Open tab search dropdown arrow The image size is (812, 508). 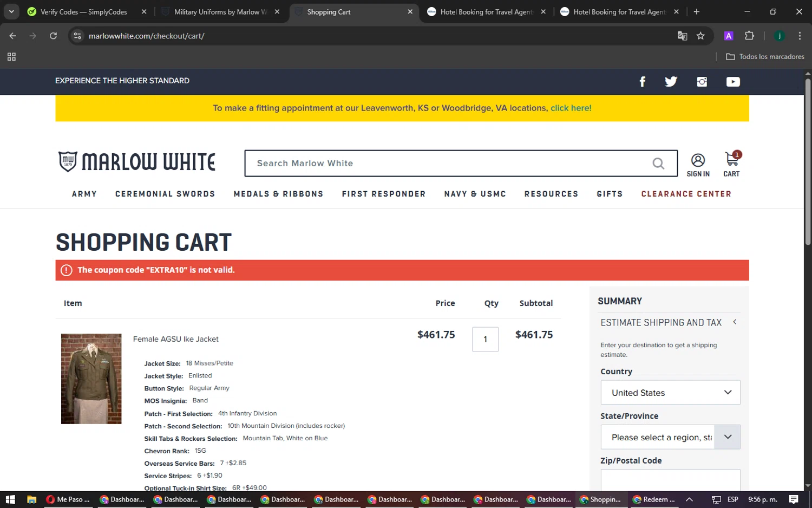point(11,11)
